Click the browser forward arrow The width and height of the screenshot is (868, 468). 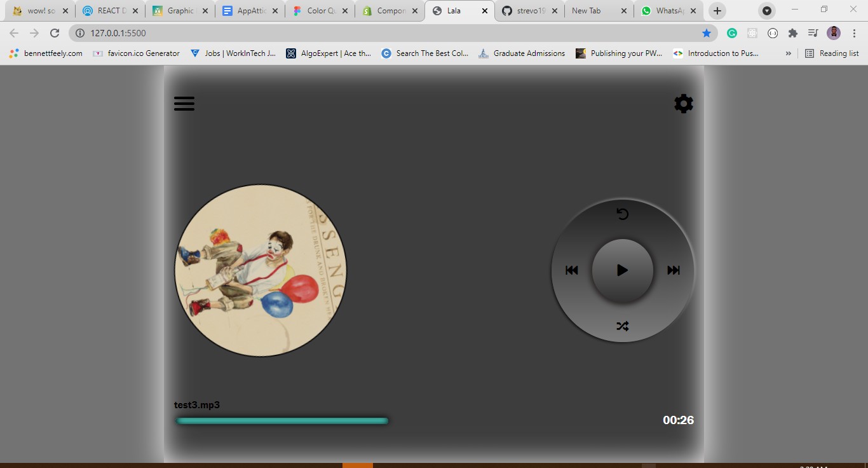click(x=34, y=33)
